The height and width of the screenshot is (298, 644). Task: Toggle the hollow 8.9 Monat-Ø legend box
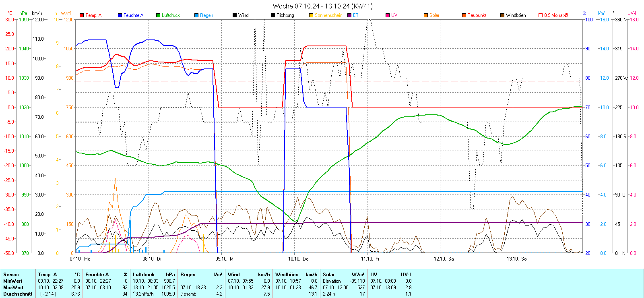coord(541,15)
